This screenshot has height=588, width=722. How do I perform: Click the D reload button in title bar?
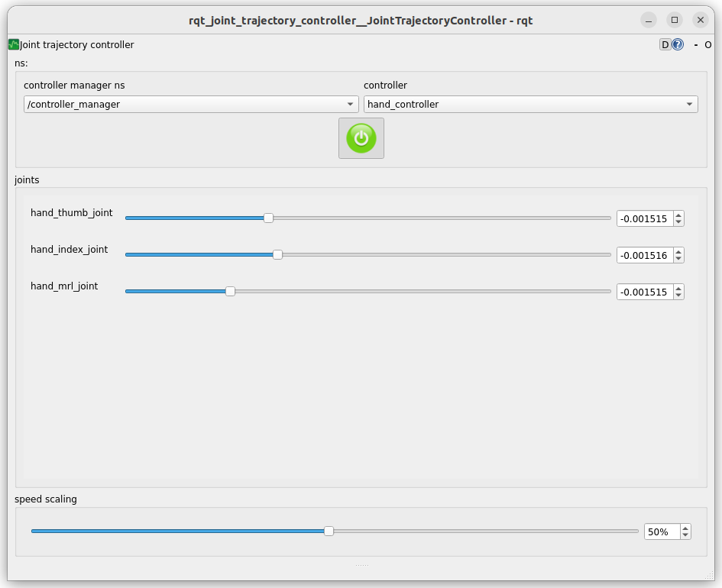click(665, 45)
